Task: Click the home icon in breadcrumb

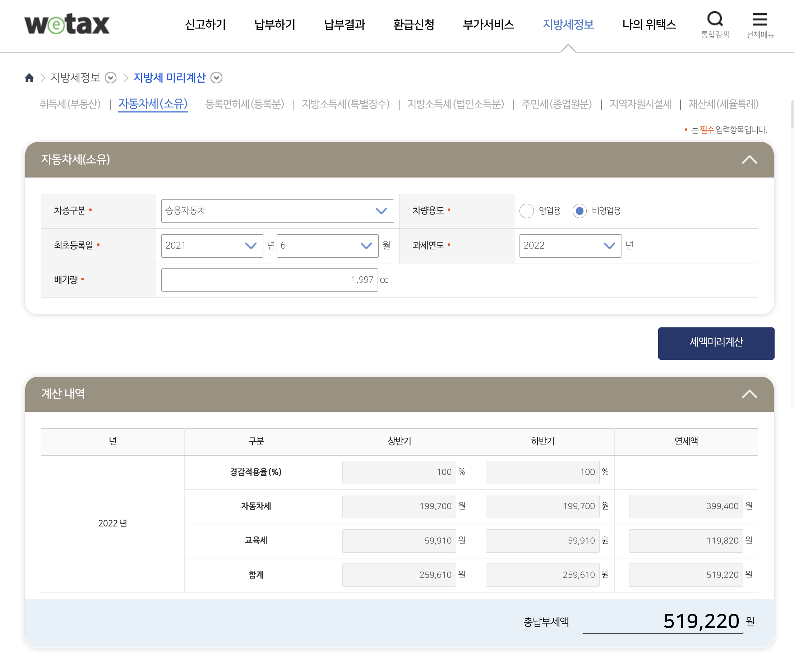Action: [29, 78]
